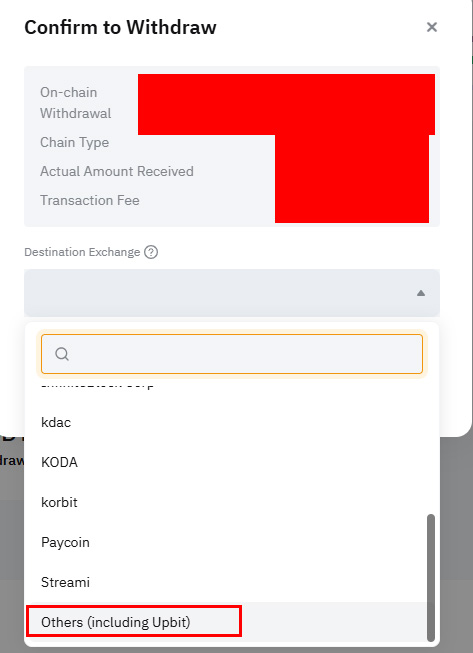Click the Chain Type row label
Viewport: 473px width, 653px height.
(75, 142)
